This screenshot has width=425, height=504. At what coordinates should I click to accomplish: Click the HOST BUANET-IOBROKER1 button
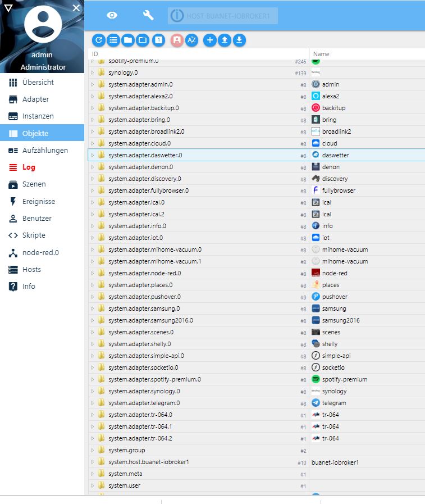(223, 16)
